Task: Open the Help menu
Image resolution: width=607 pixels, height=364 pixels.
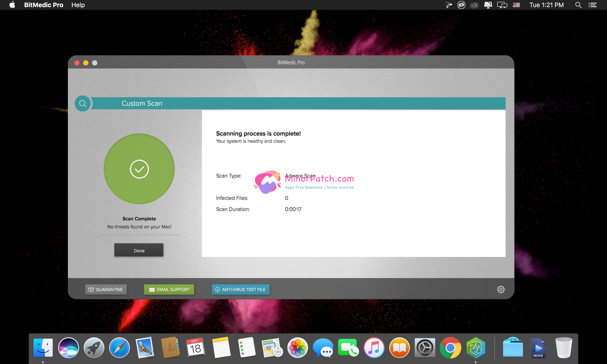Action: pyautogui.click(x=78, y=5)
